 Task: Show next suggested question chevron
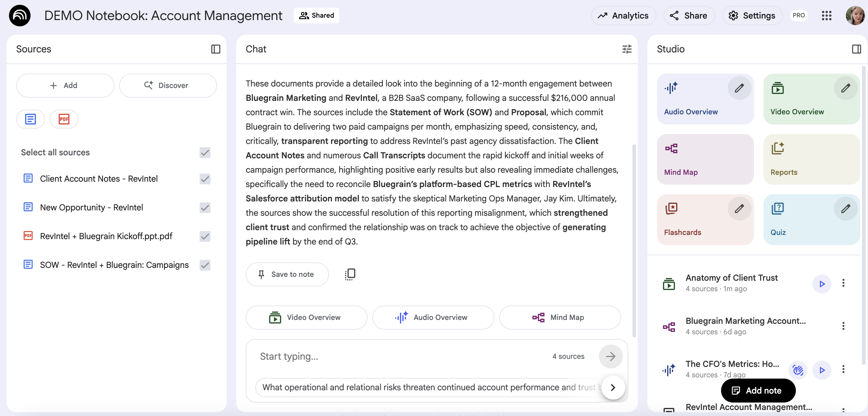click(x=613, y=387)
